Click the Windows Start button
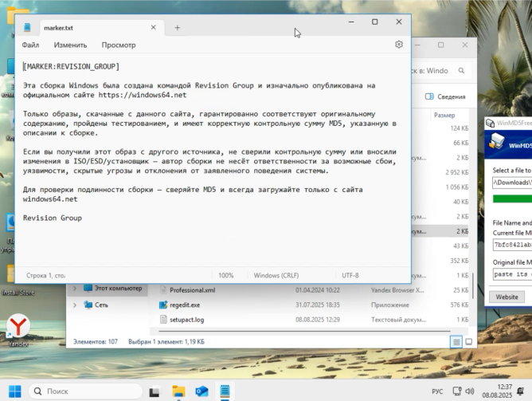 tap(15, 391)
